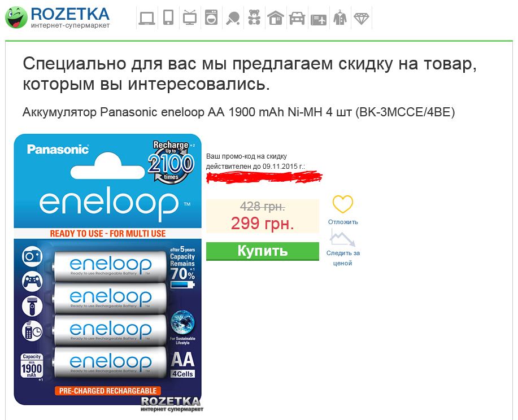The height and width of the screenshot is (420, 518).
Task: Open the Аккумулятор Panasonic eneloop product title
Action: [238, 112]
